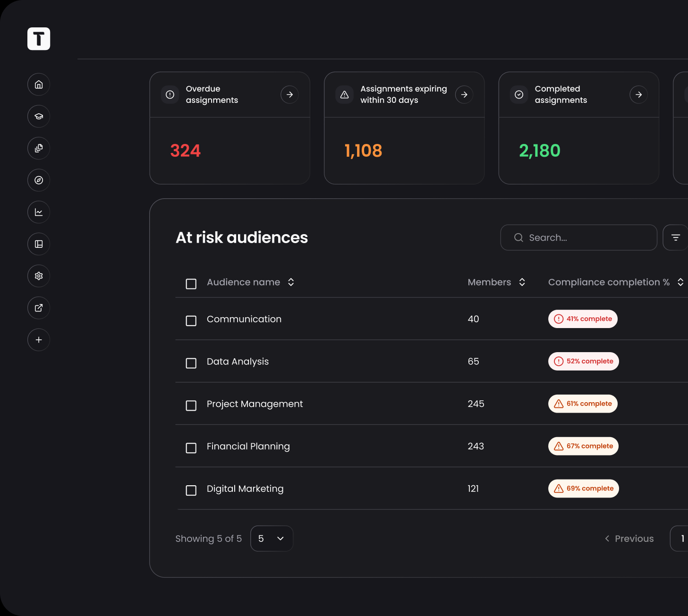This screenshot has height=616, width=688.
Task: Click the Completed assignments checkmark icon
Action: [519, 94]
